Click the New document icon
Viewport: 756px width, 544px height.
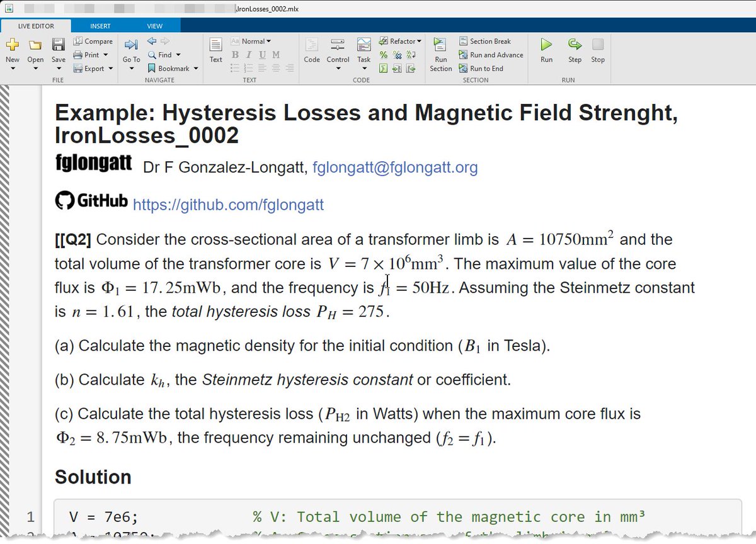13,45
